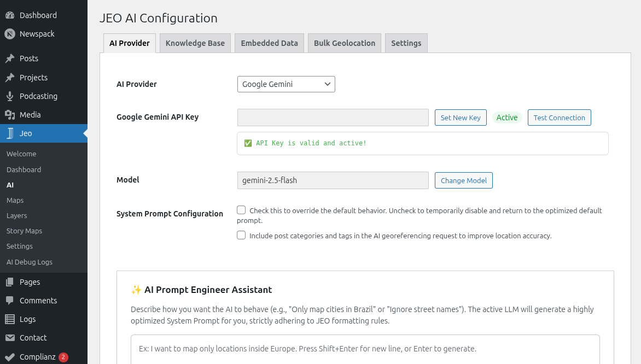Open the Welcome submenu item under Jeo
The height and width of the screenshot is (364, 641).
click(21, 154)
